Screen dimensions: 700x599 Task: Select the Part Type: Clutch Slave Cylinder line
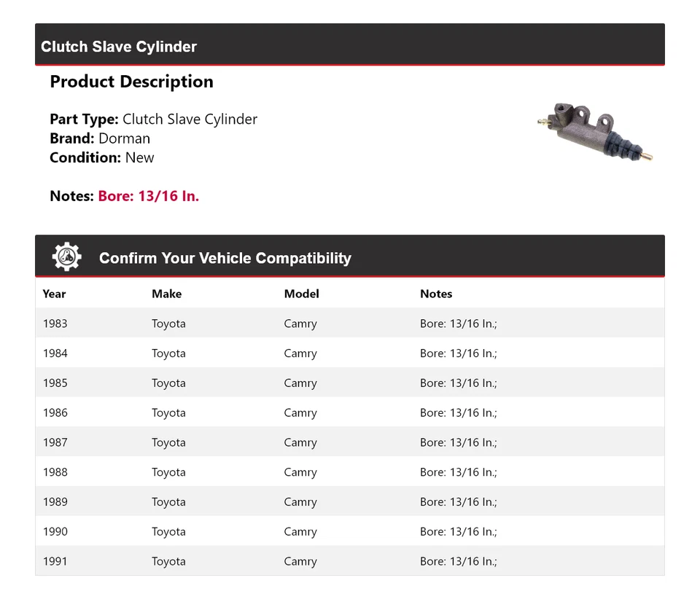pos(154,120)
